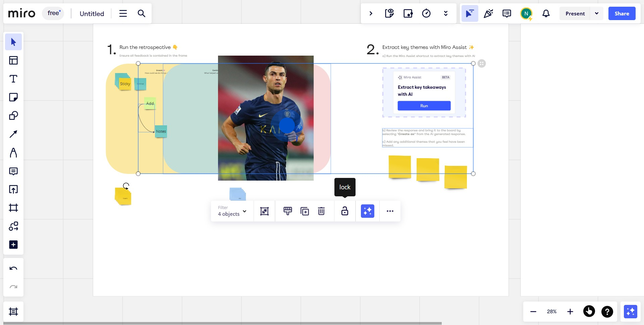
Task: Toggle the frames panel at bottom left
Action: pyautogui.click(x=13, y=312)
